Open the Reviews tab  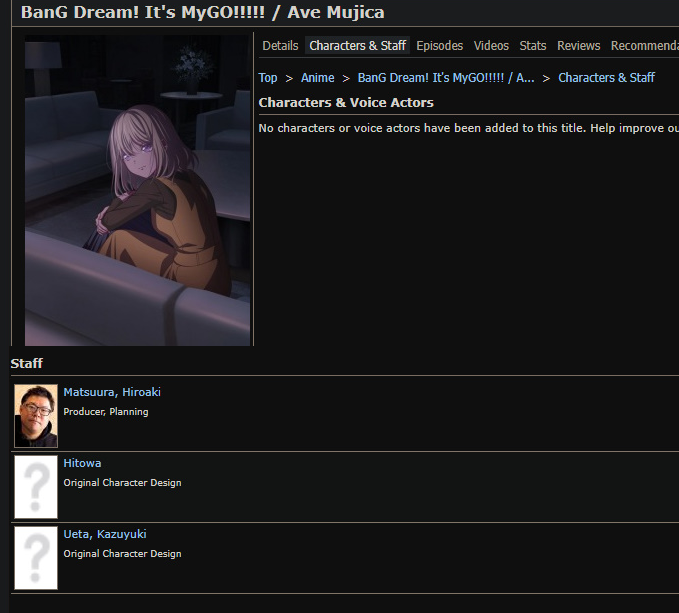[x=579, y=45]
